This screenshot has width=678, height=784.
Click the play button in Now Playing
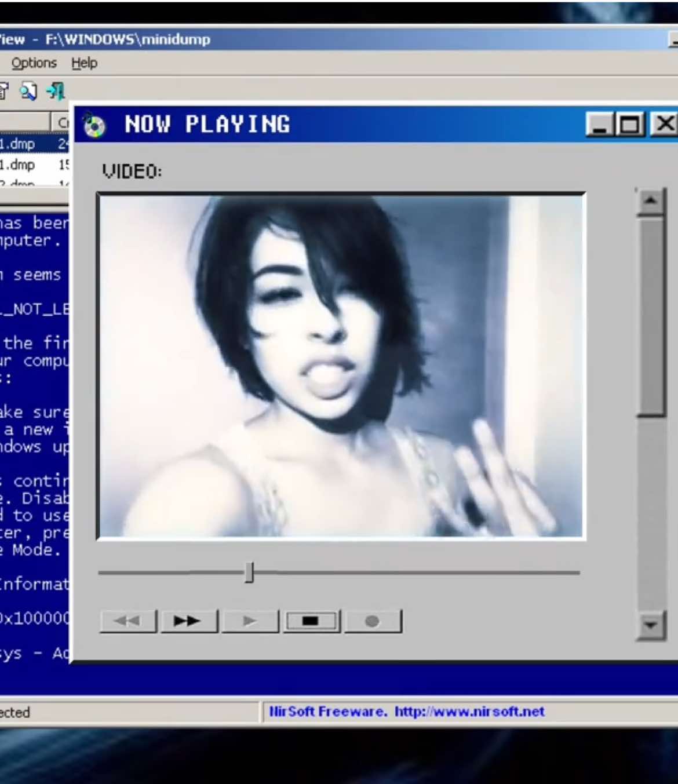tap(250, 621)
